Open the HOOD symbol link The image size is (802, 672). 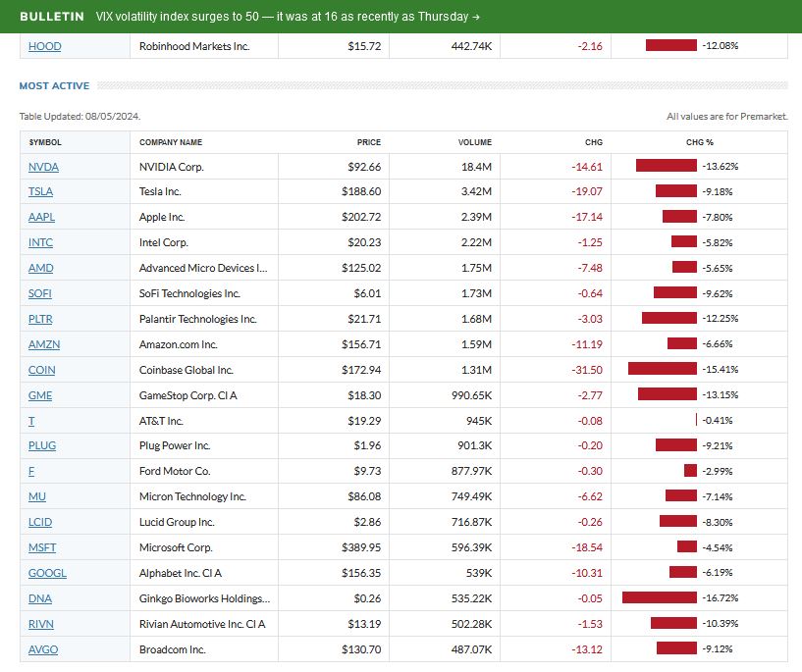point(44,46)
